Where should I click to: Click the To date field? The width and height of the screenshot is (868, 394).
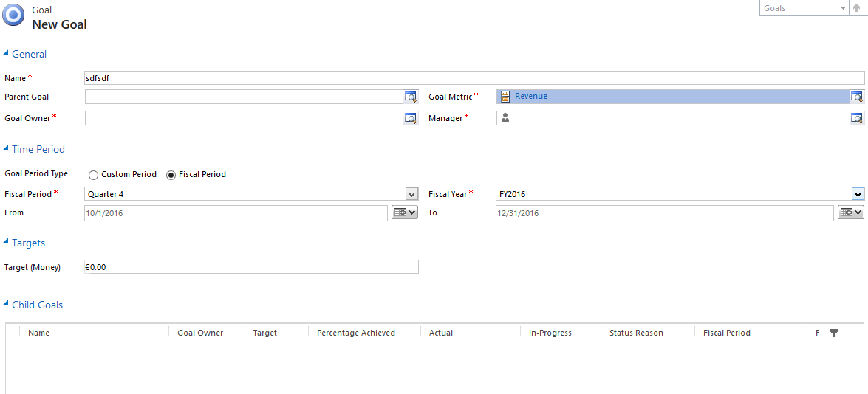click(x=664, y=212)
